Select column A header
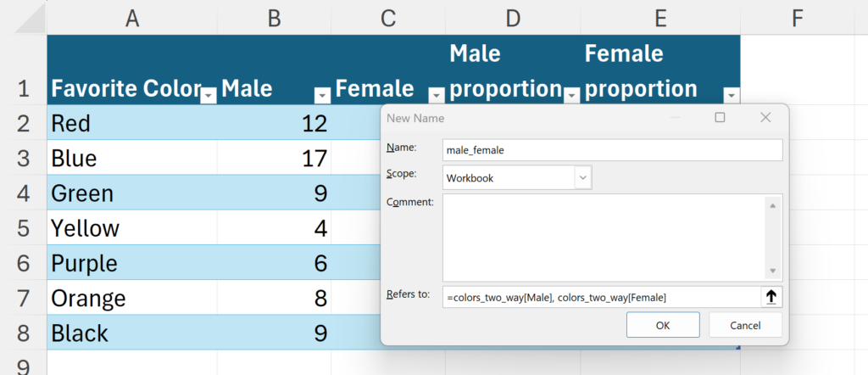This screenshot has width=868, height=375. click(x=131, y=17)
